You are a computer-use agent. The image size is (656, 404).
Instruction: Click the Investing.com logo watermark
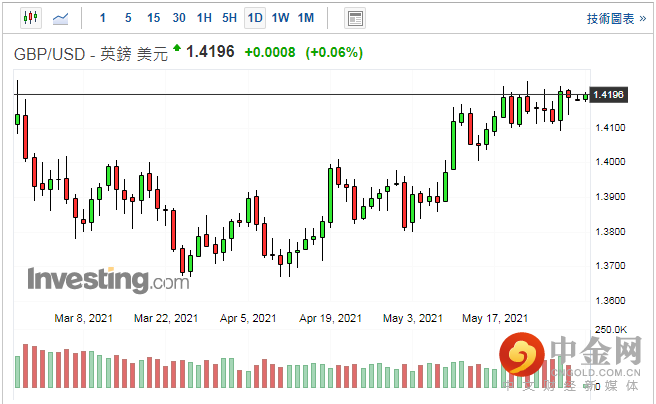[x=101, y=279]
